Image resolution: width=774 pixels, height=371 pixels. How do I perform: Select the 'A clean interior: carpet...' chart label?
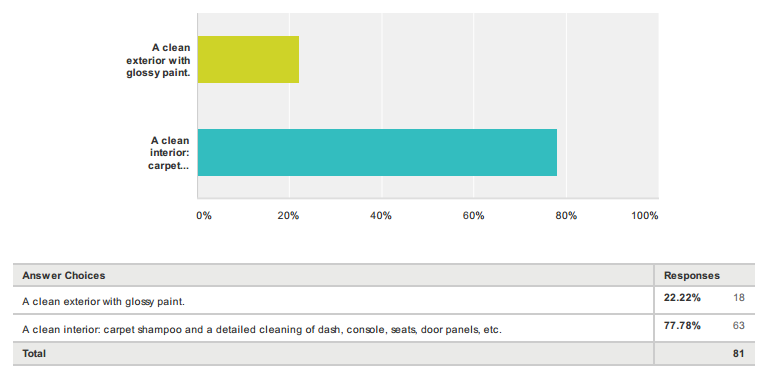pyautogui.click(x=169, y=153)
